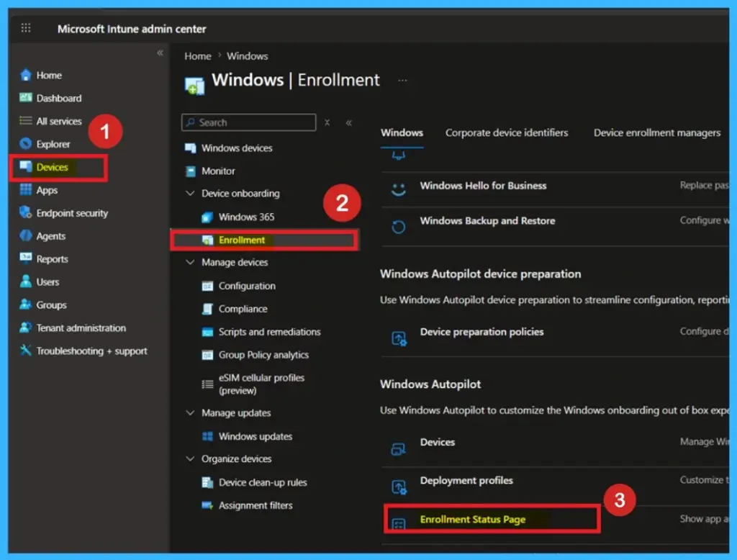Click the submenu Search field
This screenshot has height=560, width=737.
248,122
